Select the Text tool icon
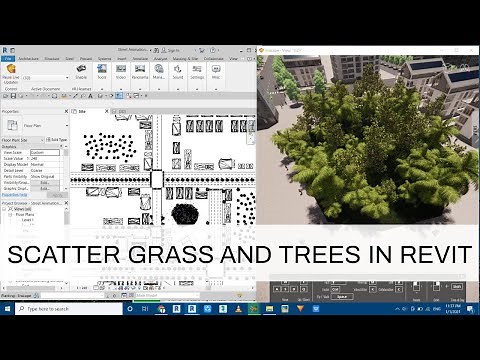Screen dimensions: 480x360 tap(90, 96)
